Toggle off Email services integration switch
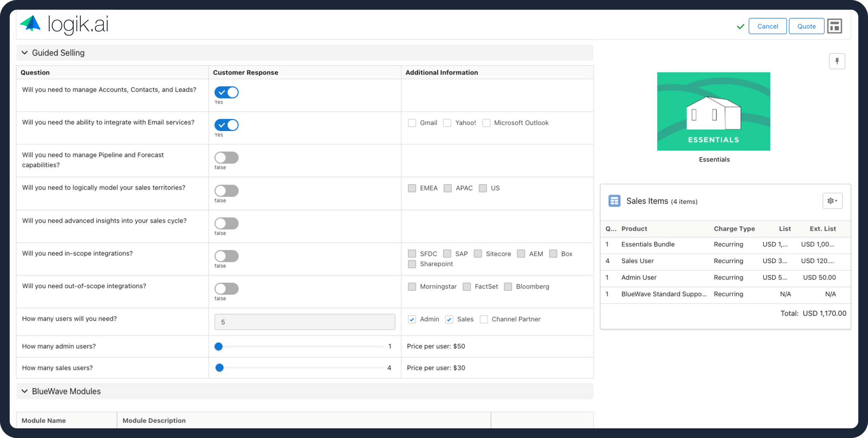Screen dimensions: 868x438 coord(227,125)
